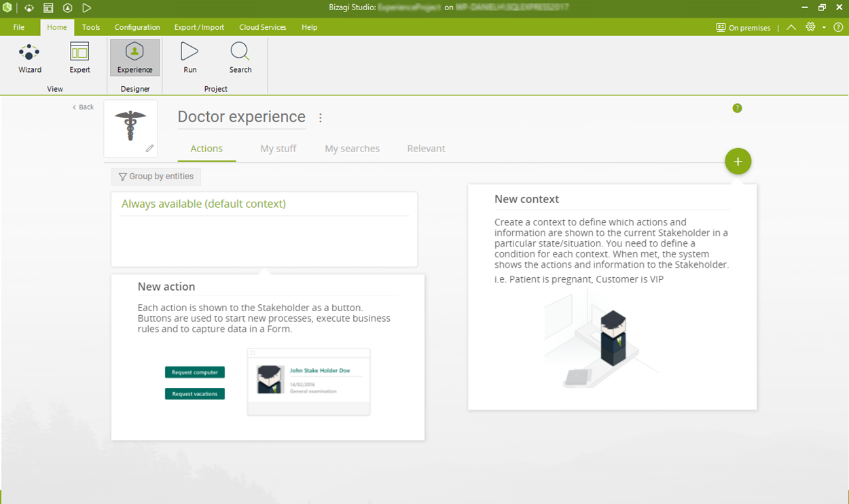Click the New context tooltip heading

(527, 199)
